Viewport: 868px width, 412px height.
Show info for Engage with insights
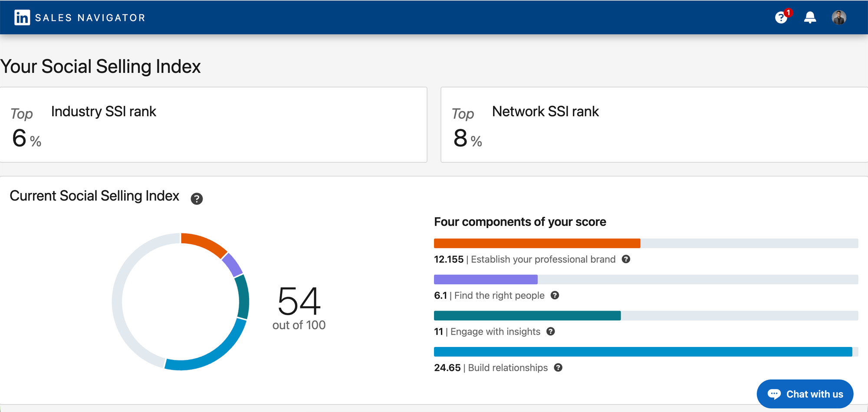tap(550, 331)
